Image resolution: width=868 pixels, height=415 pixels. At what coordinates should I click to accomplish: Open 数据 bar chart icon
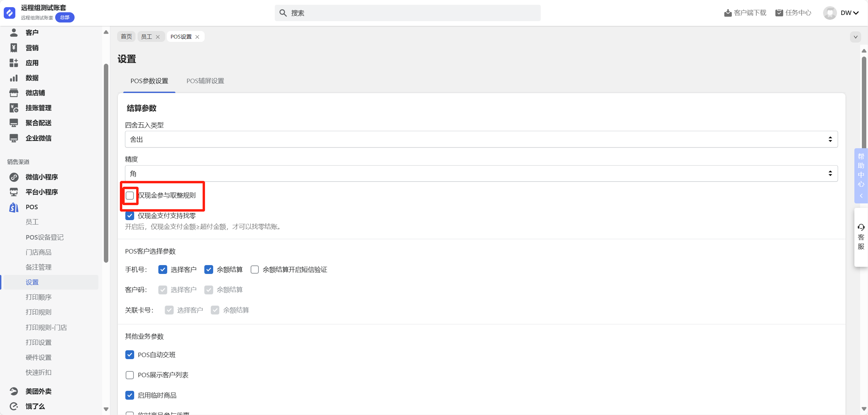coord(14,78)
